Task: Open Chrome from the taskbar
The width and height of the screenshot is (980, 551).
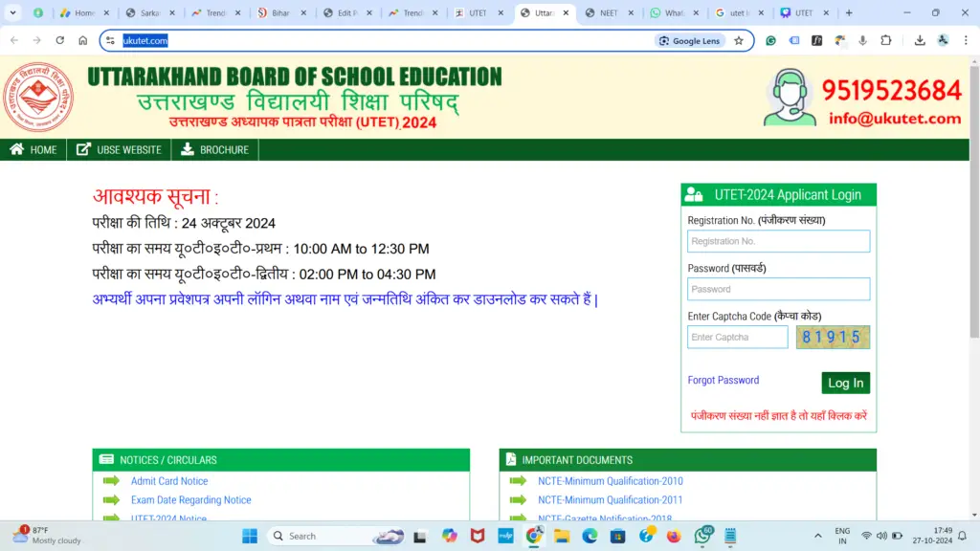Action: click(x=534, y=536)
